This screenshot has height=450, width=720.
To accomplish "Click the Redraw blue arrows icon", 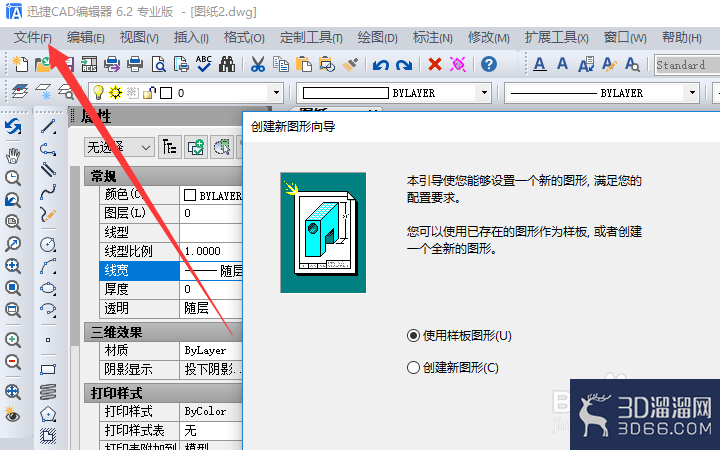I will (13, 126).
